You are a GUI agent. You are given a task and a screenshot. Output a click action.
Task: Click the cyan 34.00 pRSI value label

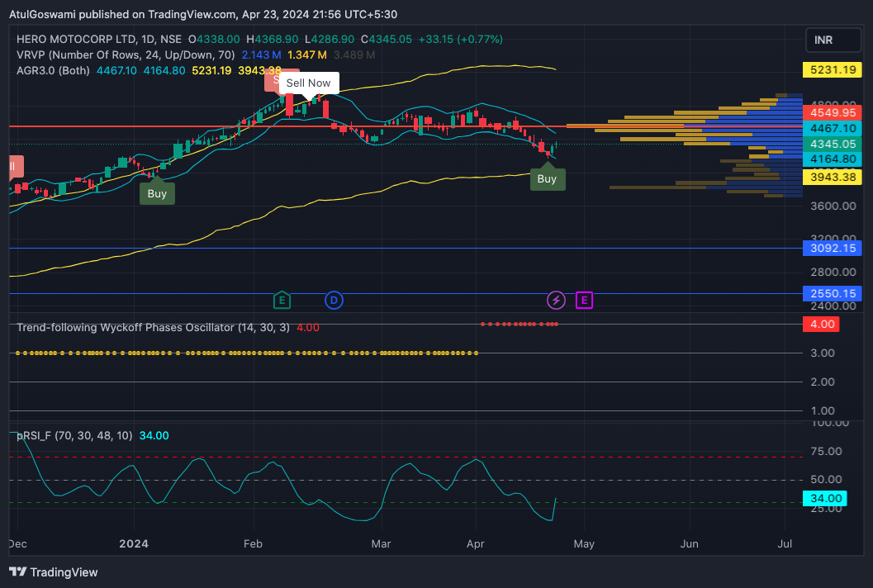[824, 498]
